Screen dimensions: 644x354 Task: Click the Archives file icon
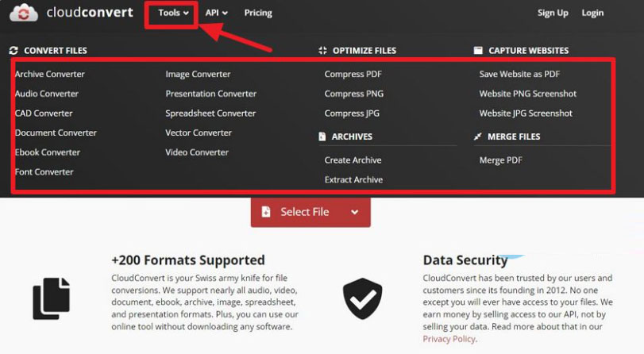click(322, 137)
